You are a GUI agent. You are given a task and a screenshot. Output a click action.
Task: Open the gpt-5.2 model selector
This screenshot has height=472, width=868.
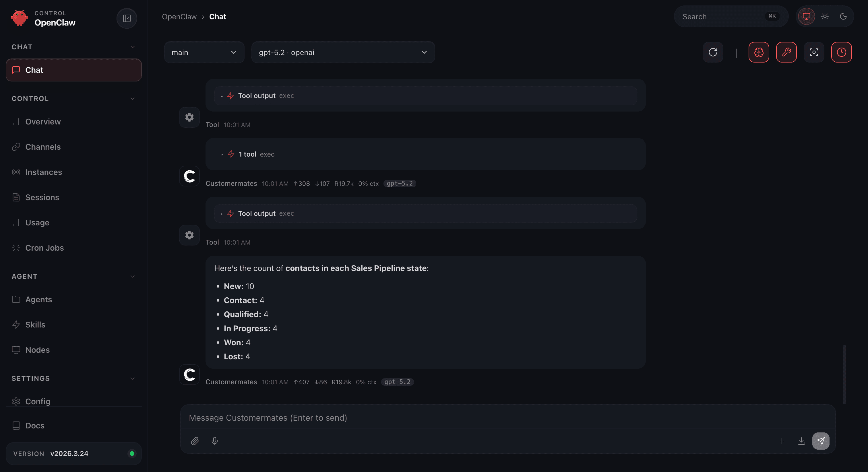click(x=343, y=52)
